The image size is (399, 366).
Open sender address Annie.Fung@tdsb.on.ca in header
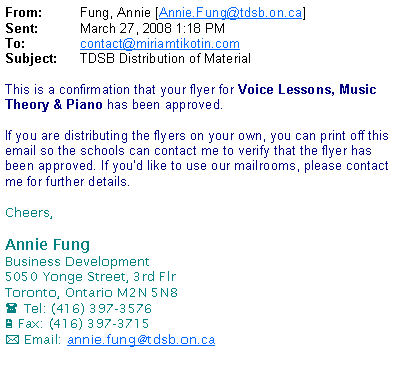pos(231,13)
